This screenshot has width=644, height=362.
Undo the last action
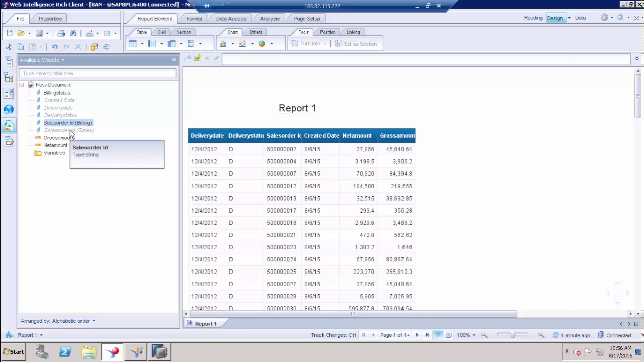click(54, 47)
